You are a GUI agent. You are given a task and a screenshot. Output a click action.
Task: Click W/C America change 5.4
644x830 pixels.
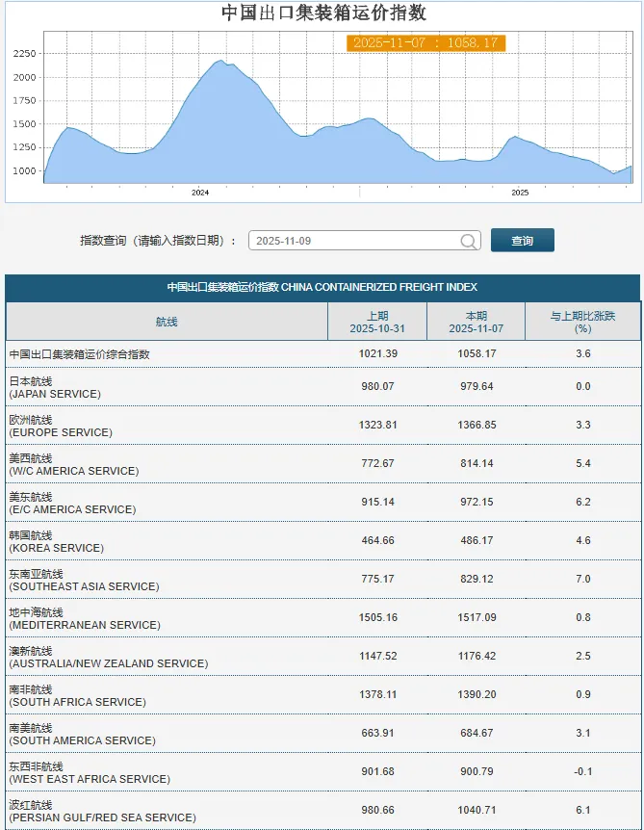(x=583, y=464)
